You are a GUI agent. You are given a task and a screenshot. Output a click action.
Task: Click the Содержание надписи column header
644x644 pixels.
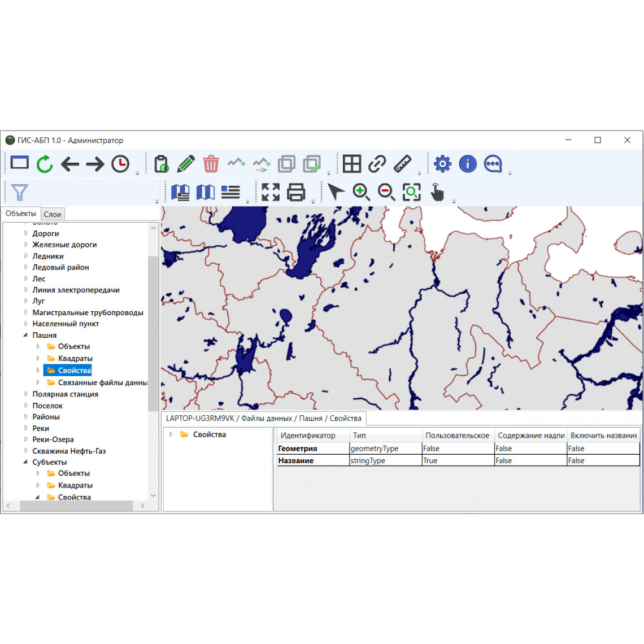click(x=530, y=436)
